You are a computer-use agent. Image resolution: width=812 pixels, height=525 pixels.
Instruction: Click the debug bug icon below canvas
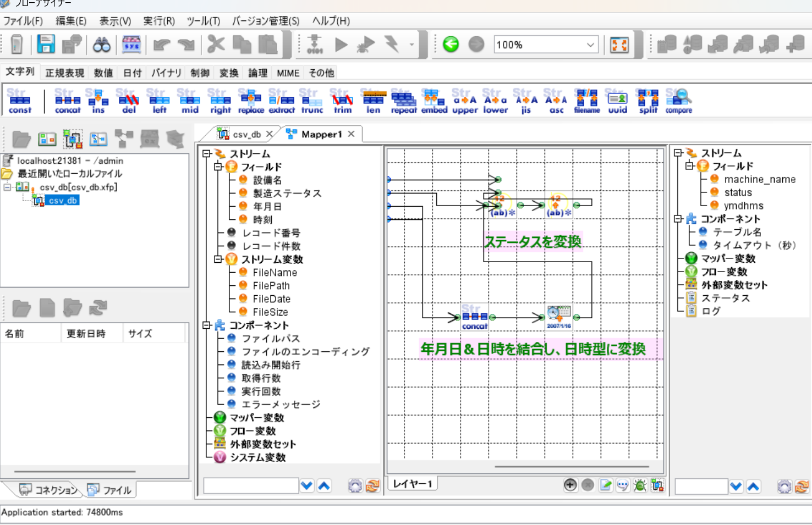640,485
